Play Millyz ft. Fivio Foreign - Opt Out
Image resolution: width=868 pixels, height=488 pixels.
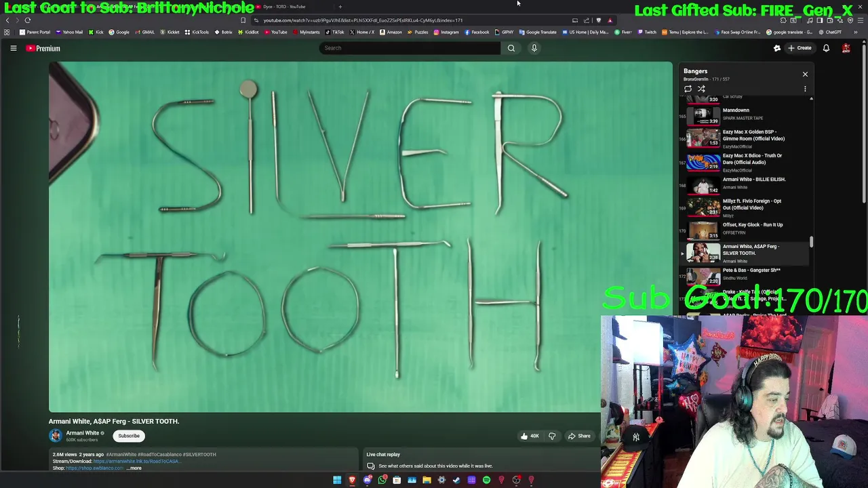coord(745,207)
